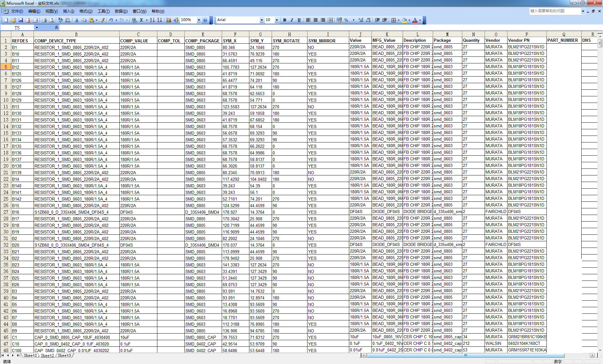603x364 pixels.
Task: Click the AutoSum sigma icon
Action: [142, 20]
